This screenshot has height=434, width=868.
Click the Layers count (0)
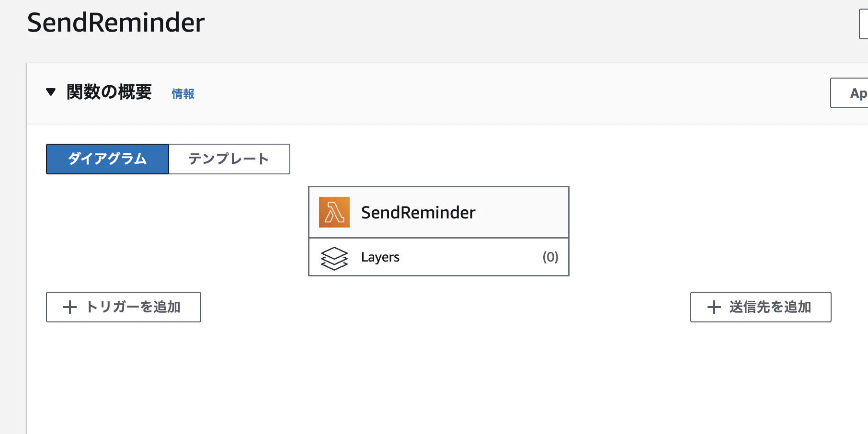point(550,257)
